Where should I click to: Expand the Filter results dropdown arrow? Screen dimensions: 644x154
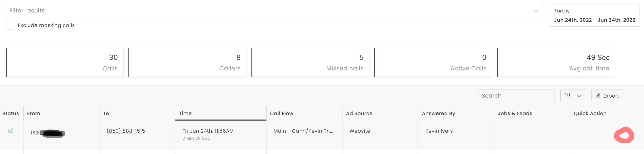536,11
